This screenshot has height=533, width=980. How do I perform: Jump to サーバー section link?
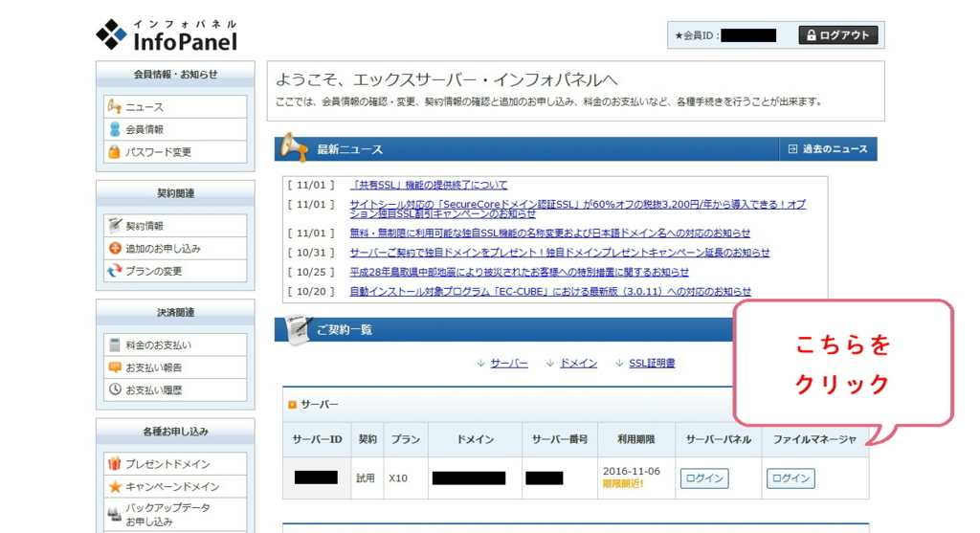[509, 363]
